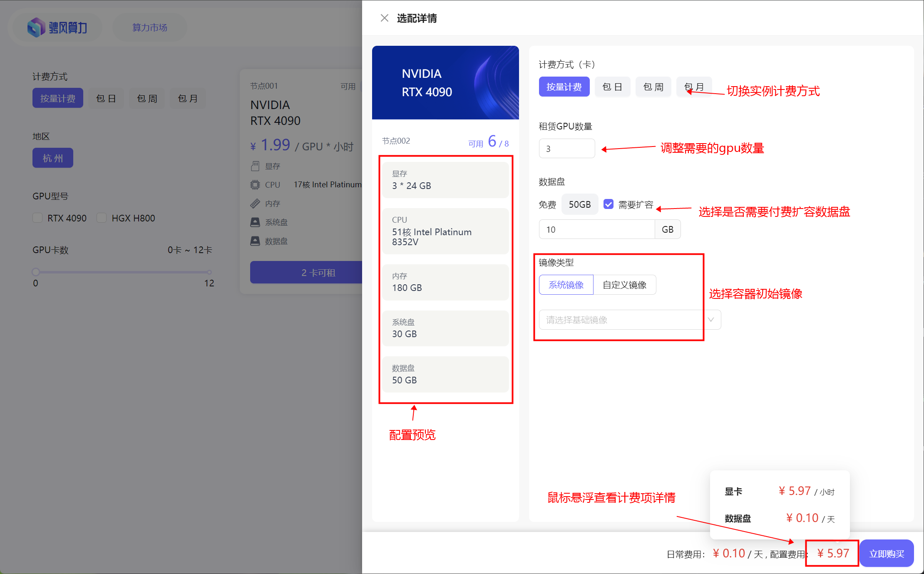
Task: Click the GPU卡数 slider track
Action: click(122, 272)
